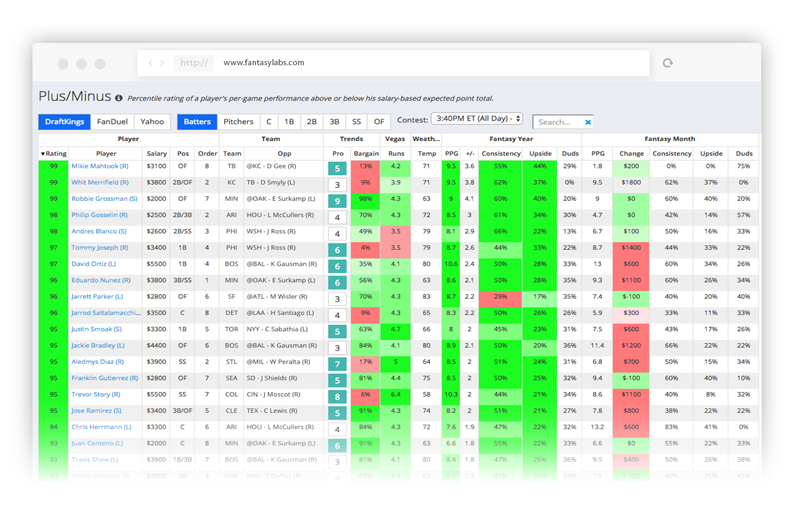The width and height of the screenshot is (800, 528).
Task: Sort by Temp column header
Action: 427,154
